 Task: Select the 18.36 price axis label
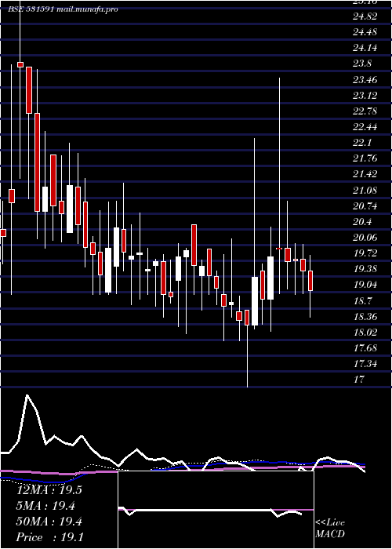click(x=365, y=317)
